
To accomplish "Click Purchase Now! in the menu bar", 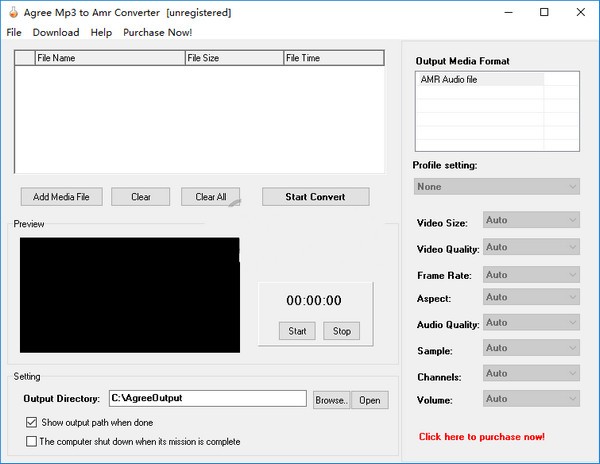I will tap(158, 32).
